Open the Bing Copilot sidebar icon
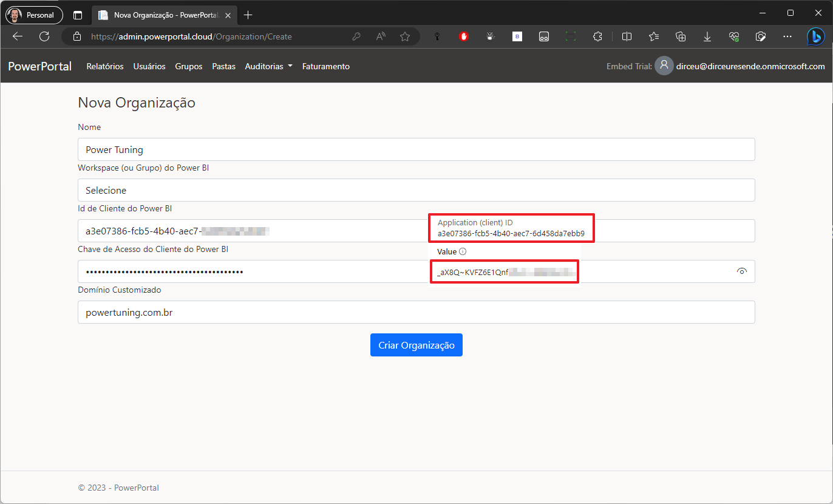This screenshot has width=833, height=504. click(x=815, y=36)
